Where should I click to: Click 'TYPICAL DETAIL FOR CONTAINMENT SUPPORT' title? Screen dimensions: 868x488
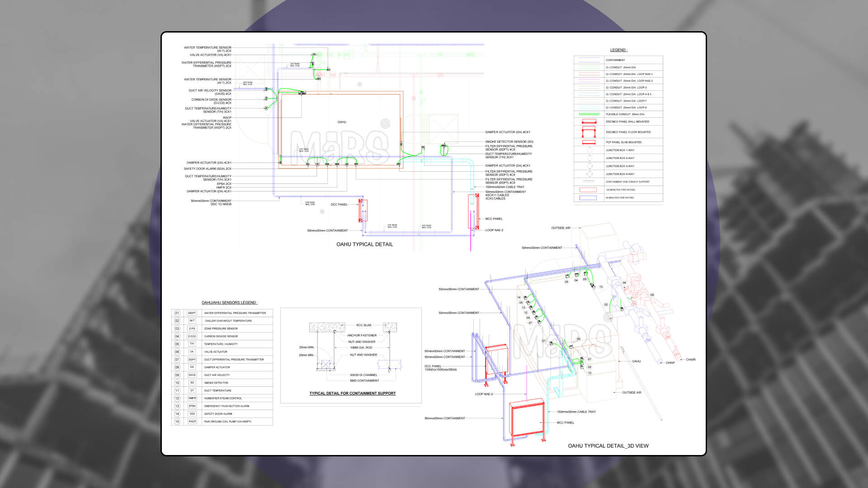pos(353,394)
